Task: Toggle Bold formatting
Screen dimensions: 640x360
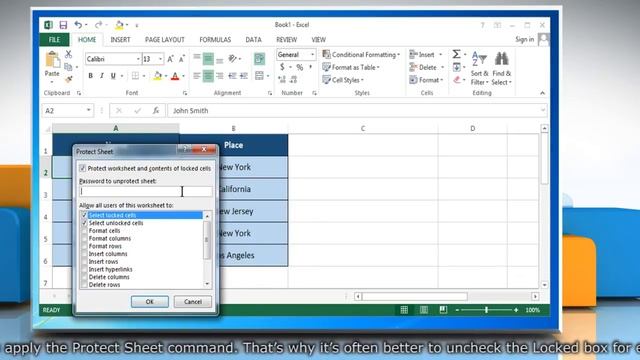Action: tap(91, 76)
